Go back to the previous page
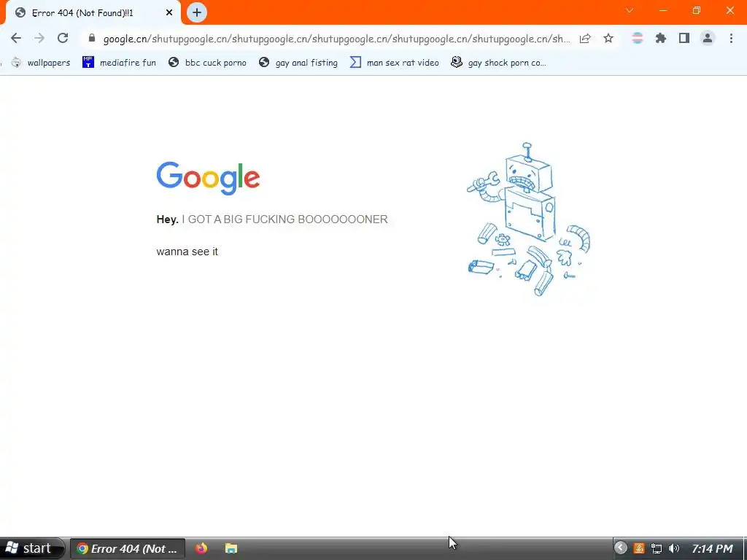 (16, 38)
